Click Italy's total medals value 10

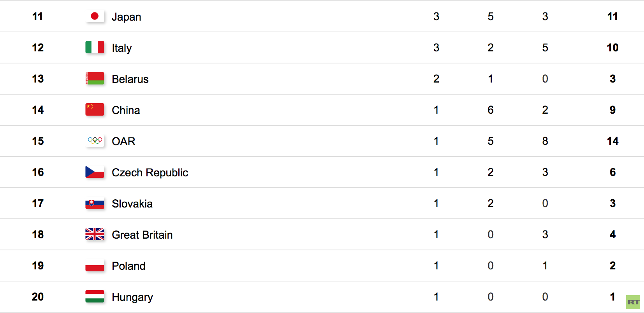coord(612,47)
